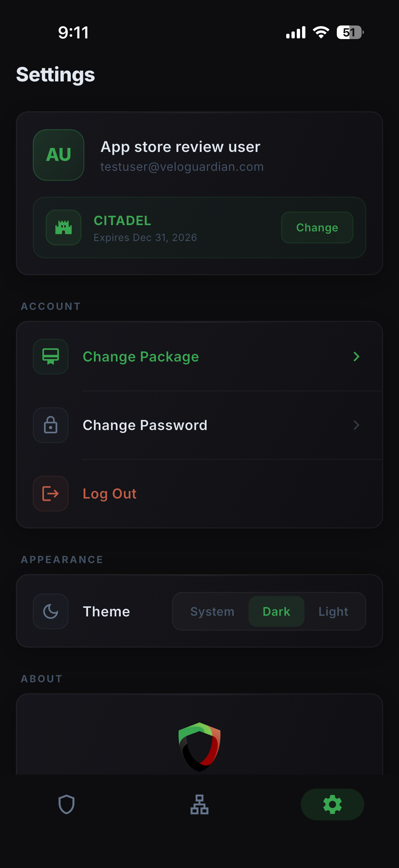
Task: Tap Log Out to sign out
Action: [x=110, y=493]
